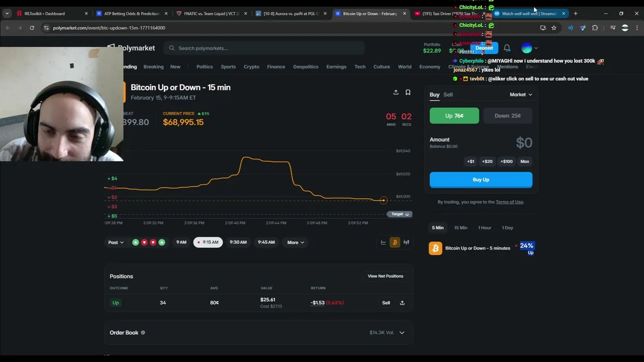The image size is (644, 362).
Task: Switch to the candlestick chart icon
Action: [406, 242]
